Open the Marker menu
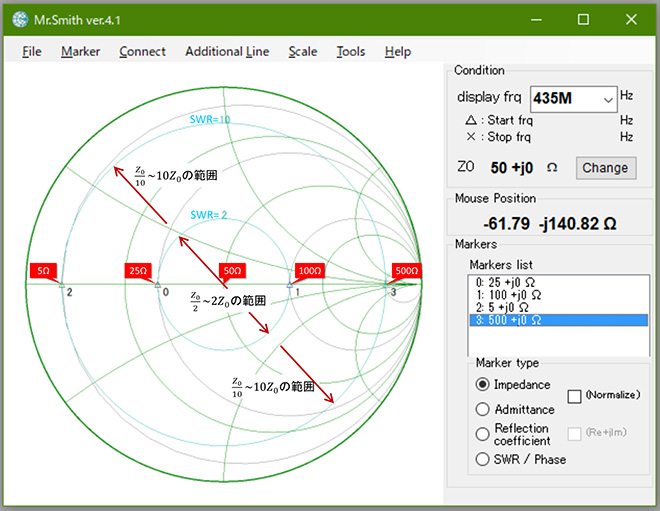Screen dimensions: 660x511 tap(80, 51)
